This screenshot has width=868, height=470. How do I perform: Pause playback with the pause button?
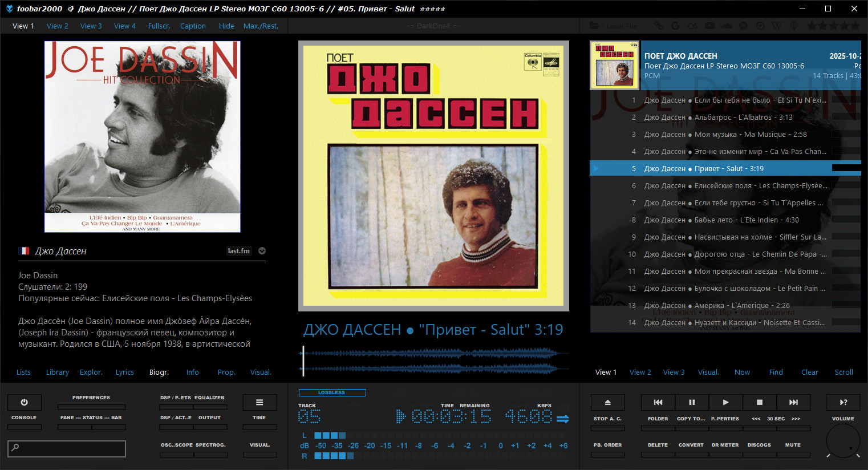coord(692,402)
